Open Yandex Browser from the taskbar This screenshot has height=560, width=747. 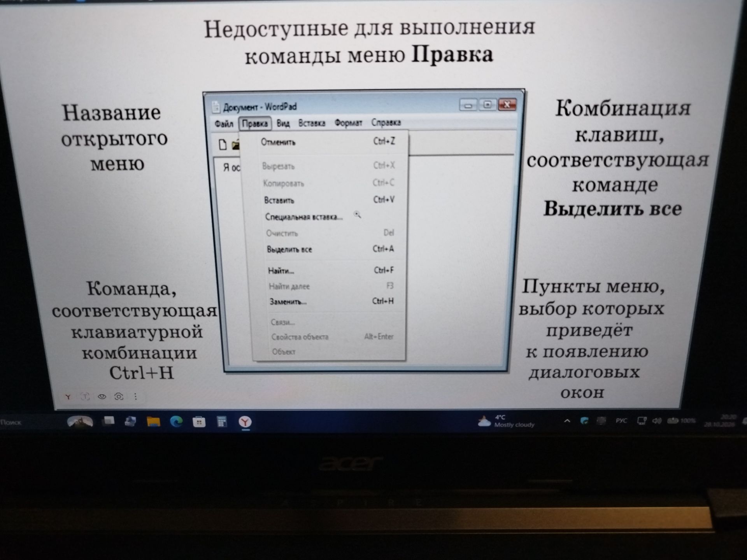(x=245, y=422)
